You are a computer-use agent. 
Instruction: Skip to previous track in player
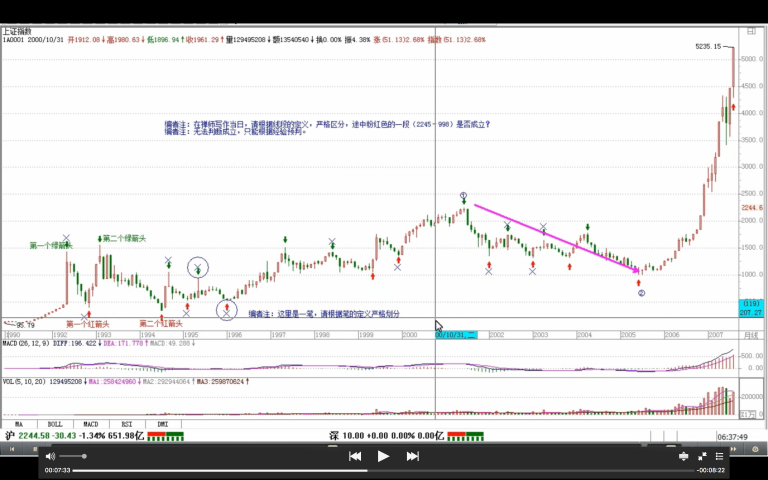[354, 456]
